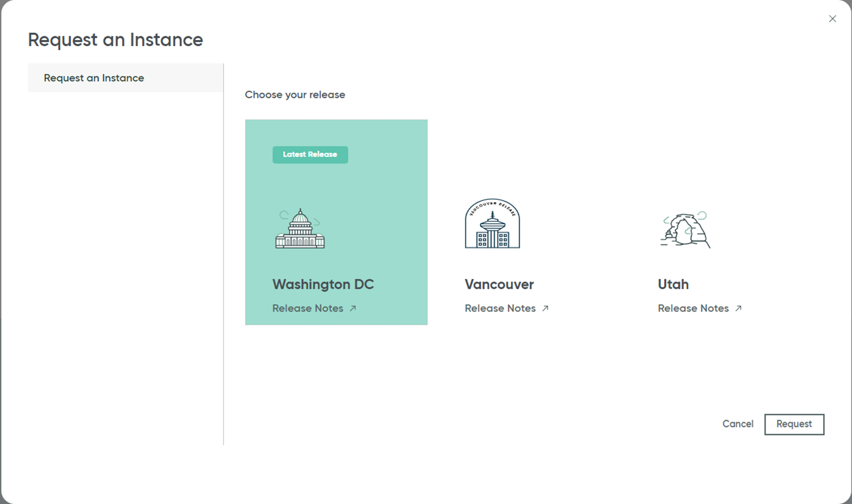Open Utah Release Notes link

click(x=699, y=308)
